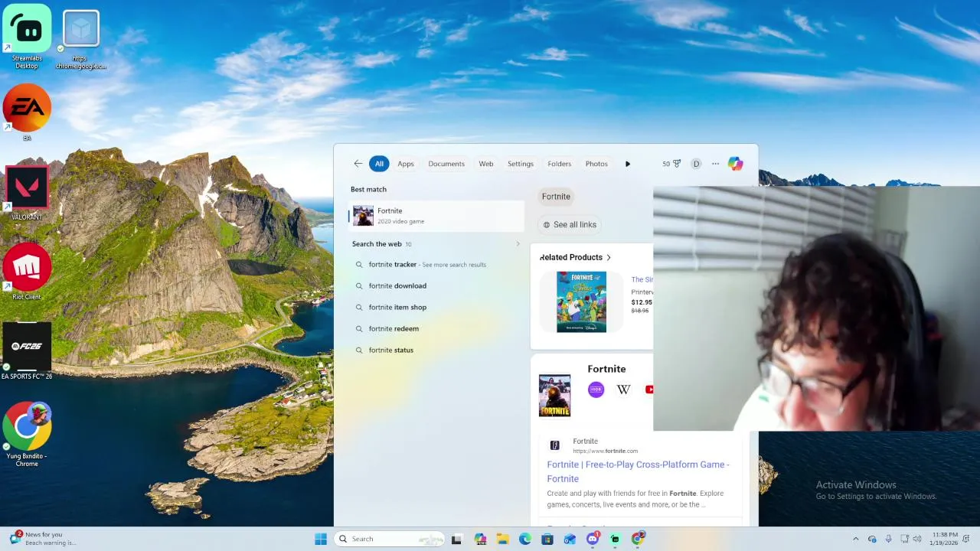Open the three-dots options in search panel
The image size is (980, 551).
pyautogui.click(x=716, y=164)
